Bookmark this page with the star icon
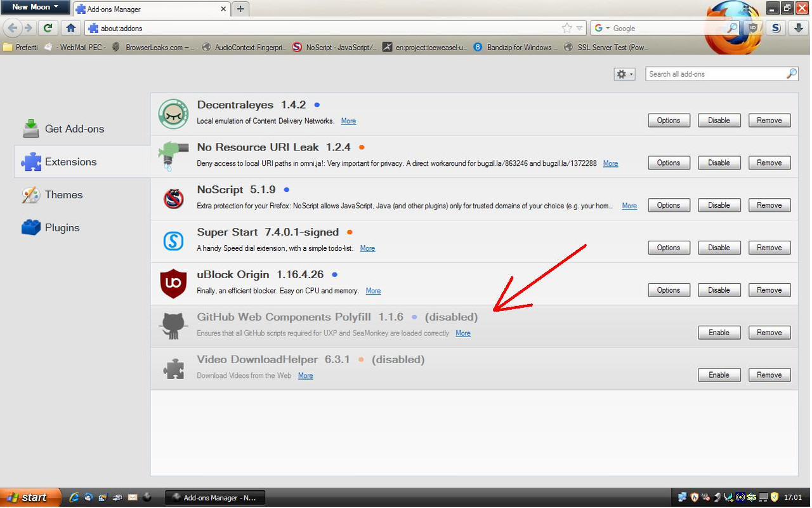The image size is (812, 508). pos(566,28)
